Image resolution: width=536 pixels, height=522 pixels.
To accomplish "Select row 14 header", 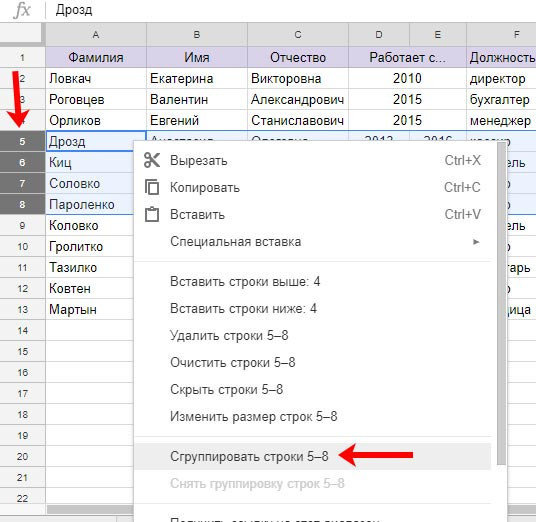I will (22, 331).
